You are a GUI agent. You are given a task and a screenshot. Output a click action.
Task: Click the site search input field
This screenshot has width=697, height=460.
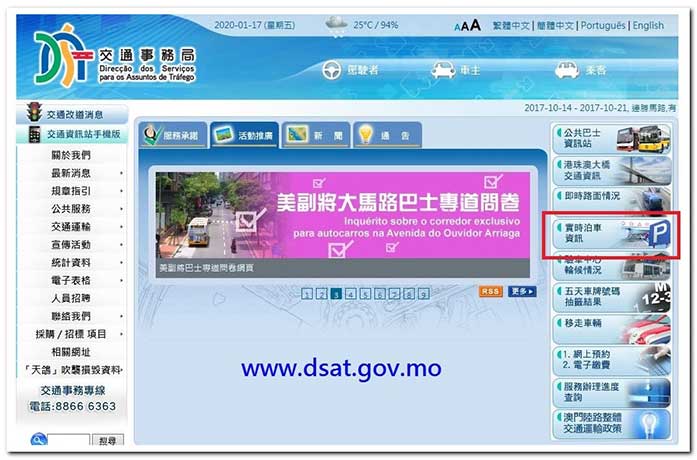pos(68,441)
